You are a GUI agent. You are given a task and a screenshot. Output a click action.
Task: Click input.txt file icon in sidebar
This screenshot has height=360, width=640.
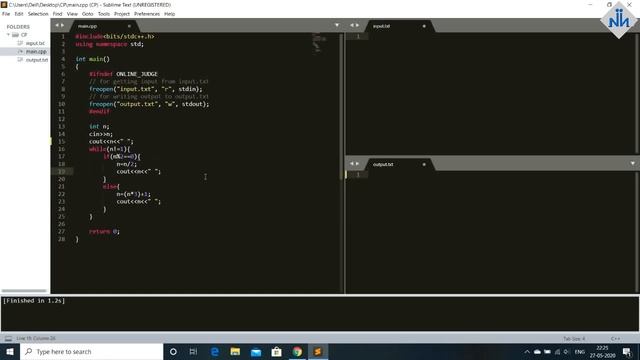20,43
